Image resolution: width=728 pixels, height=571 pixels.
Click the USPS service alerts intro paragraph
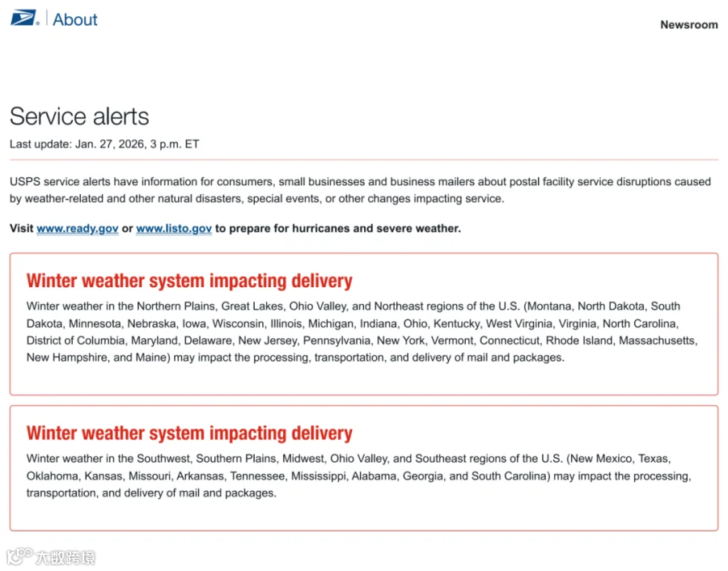360,190
